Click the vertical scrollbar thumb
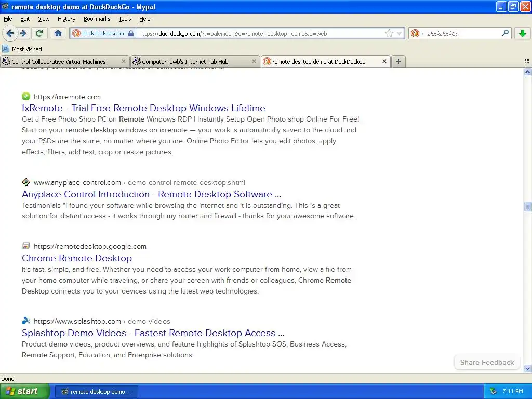The height and width of the screenshot is (399, 532). pos(527,207)
